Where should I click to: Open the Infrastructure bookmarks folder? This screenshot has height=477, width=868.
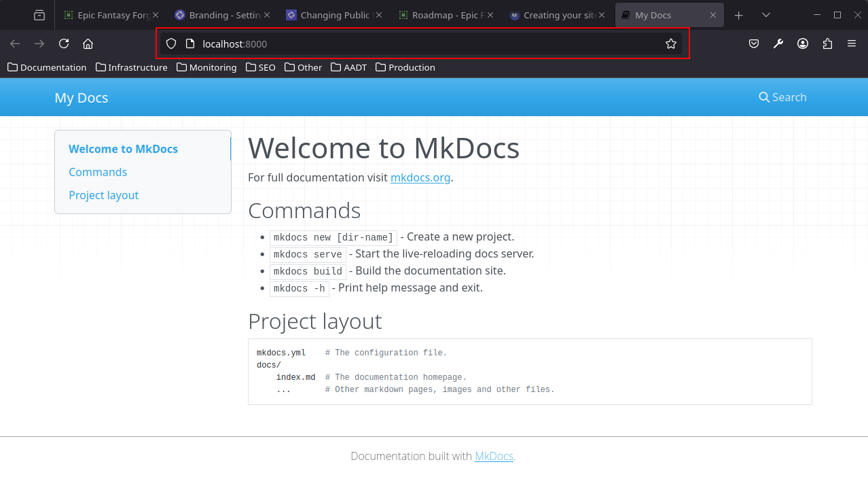[132, 67]
